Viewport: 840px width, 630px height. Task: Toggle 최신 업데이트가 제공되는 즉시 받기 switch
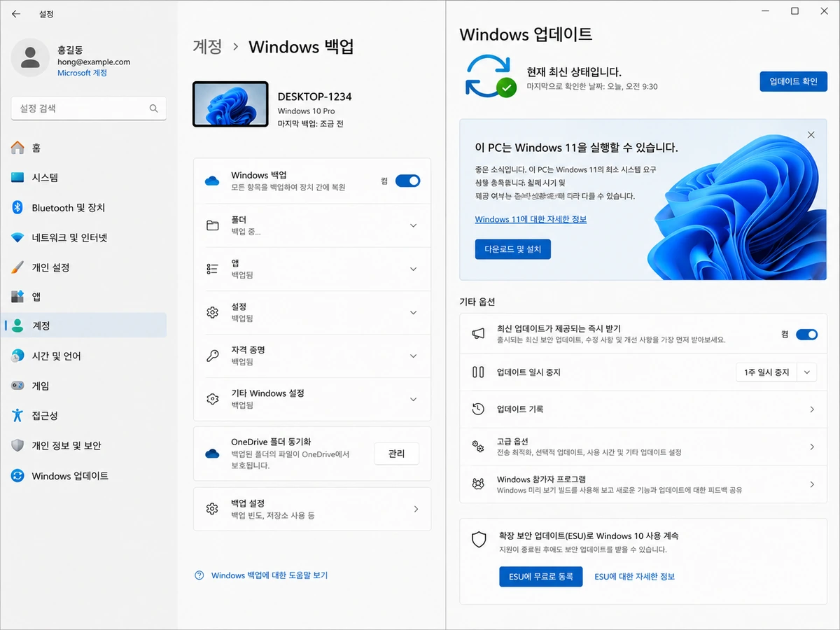[x=807, y=334]
